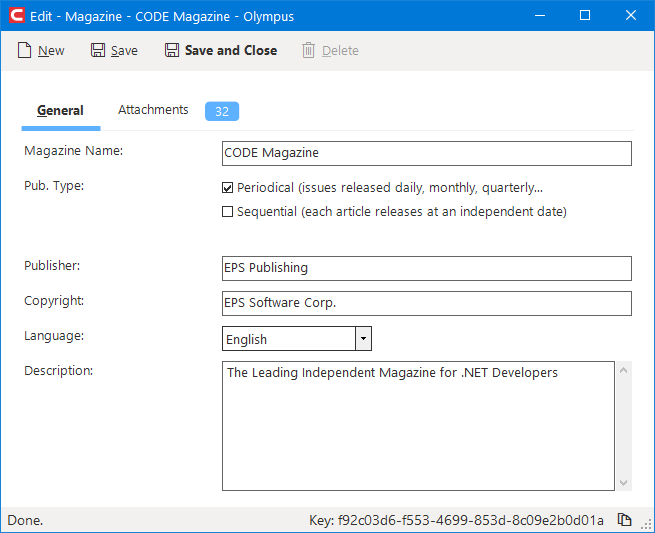Click into the Description text area

(418, 426)
